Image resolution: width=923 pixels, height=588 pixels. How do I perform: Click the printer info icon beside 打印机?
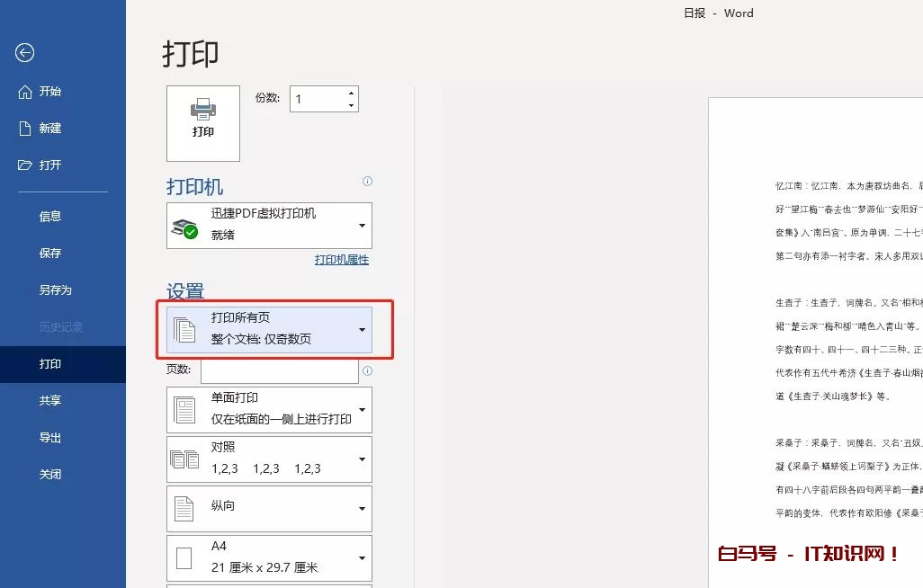(367, 182)
